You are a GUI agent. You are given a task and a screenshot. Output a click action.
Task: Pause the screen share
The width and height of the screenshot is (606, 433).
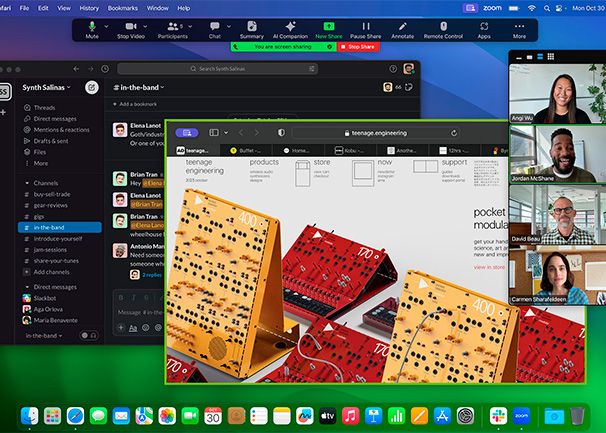(x=365, y=28)
